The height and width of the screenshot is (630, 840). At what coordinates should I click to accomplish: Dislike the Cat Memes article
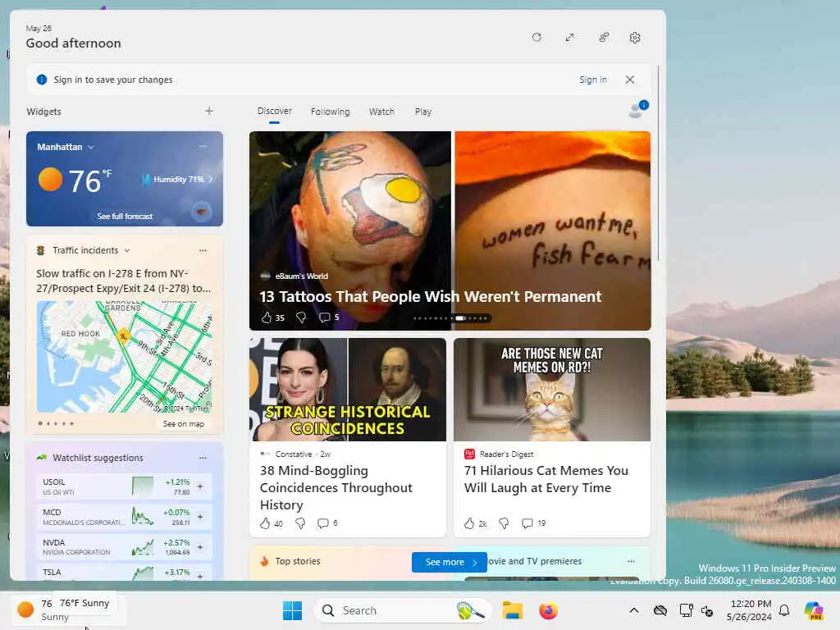point(504,523)
